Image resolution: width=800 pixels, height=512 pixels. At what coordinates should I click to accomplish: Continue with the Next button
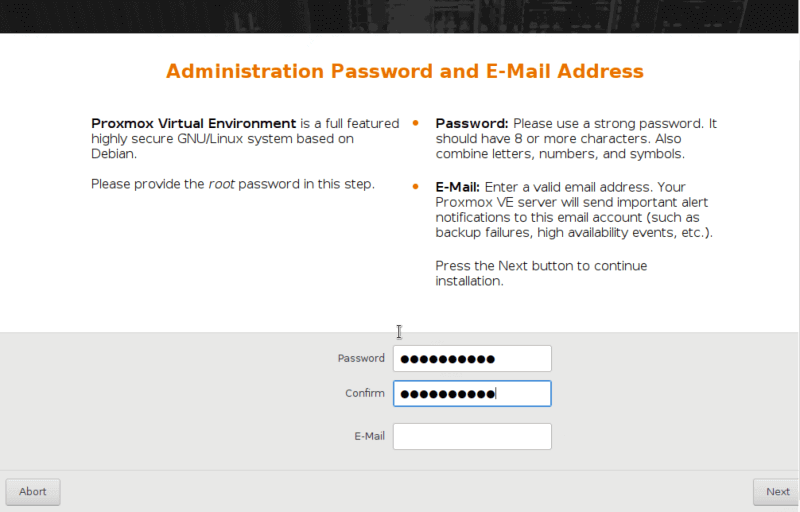click(777, 492)
